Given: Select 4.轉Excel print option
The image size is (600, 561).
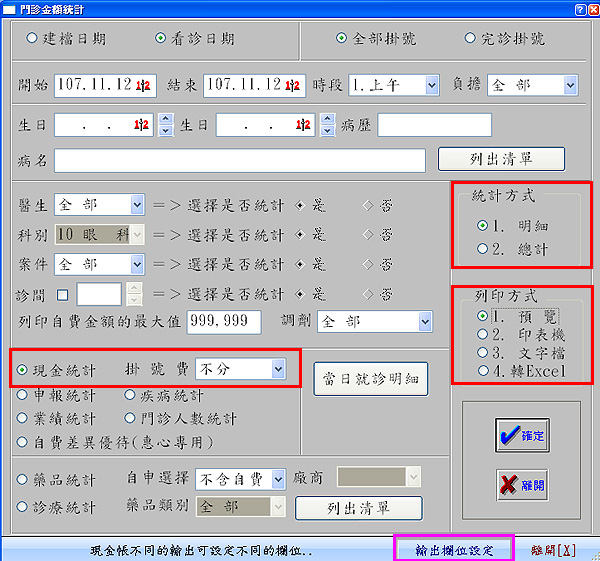Looking at the screenshot, I should coord(483,371).
